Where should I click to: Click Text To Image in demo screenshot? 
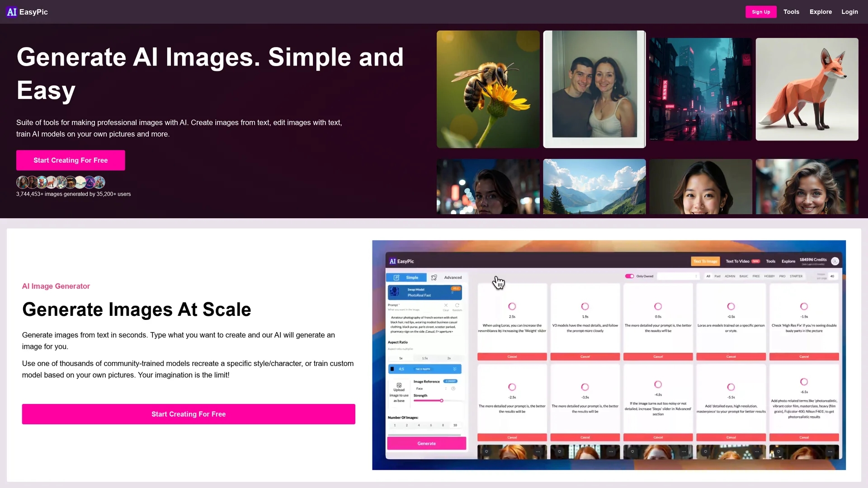[705, 261]
